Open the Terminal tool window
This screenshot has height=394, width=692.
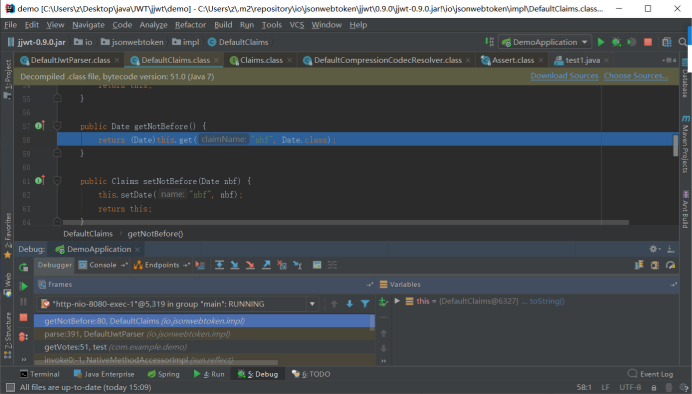pyautogui.click(x=40, y=374)
